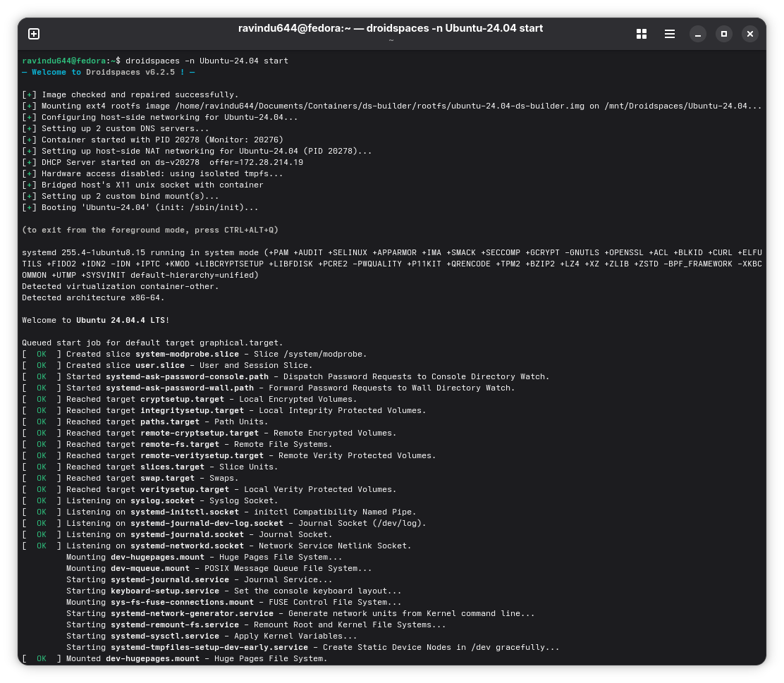Image resolution: width=784 pixels, height=683 pixels.
Task: Click 'system-modprobe.slice' in the log
Action: (187, 355)
